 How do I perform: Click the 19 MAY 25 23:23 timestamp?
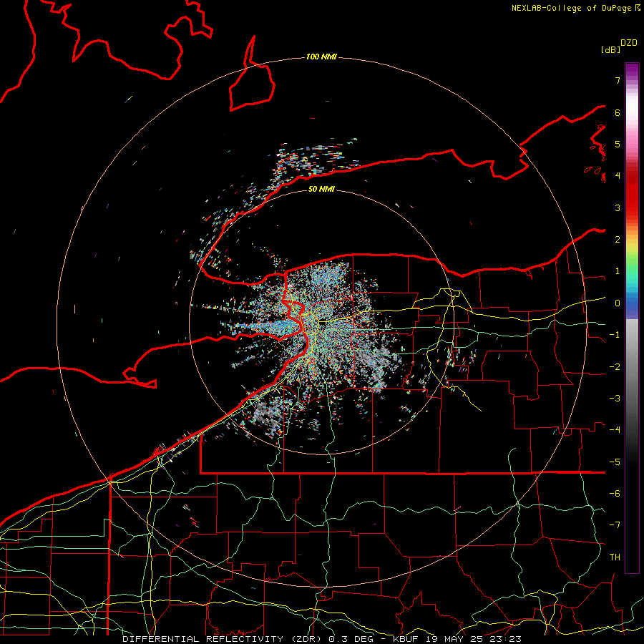(472, 639)
